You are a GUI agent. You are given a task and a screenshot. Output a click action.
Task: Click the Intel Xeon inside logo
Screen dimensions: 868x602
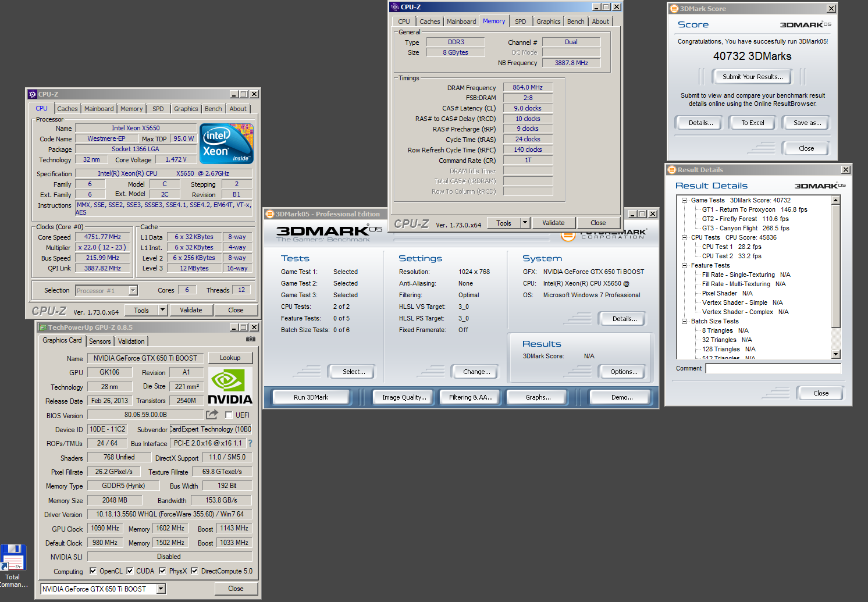tap(226, 143)
